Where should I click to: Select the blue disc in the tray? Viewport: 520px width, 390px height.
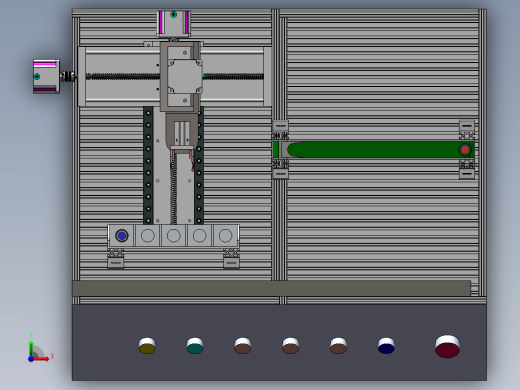click(122, 236)
